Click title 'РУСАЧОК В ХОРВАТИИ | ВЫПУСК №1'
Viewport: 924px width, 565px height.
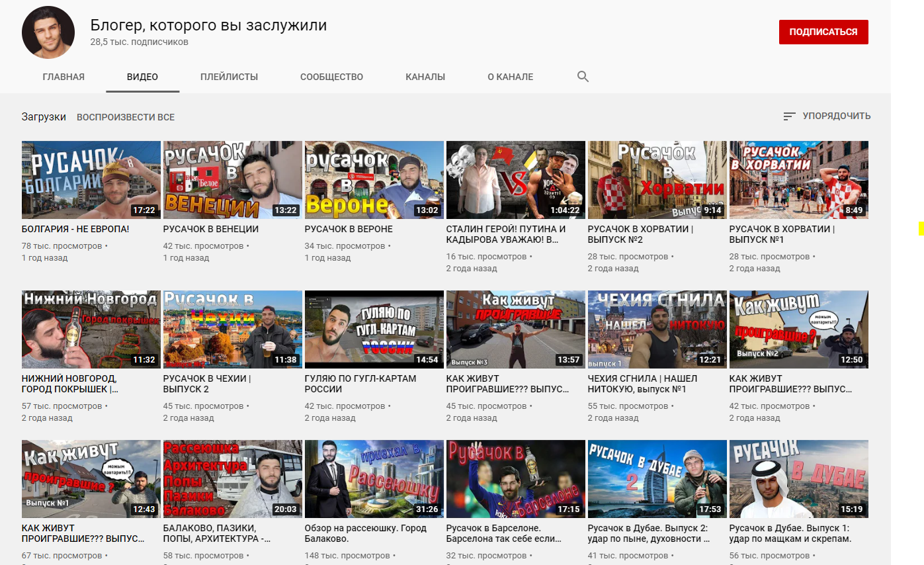tap(782, 235)
